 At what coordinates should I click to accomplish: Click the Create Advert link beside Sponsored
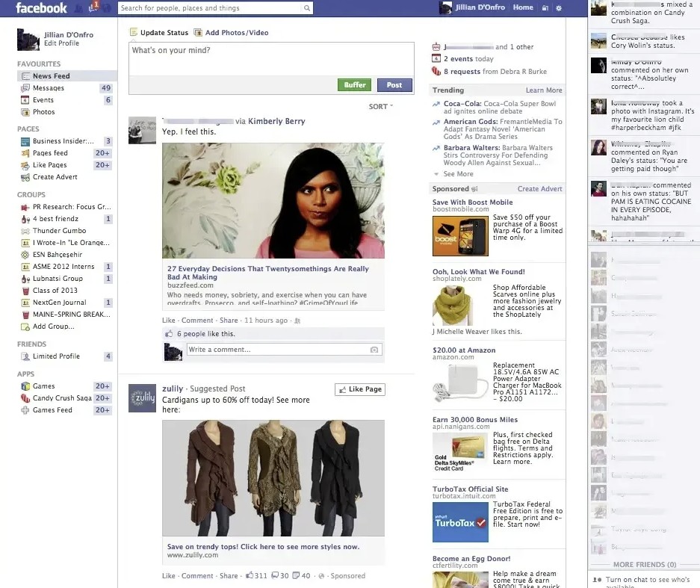539,189
